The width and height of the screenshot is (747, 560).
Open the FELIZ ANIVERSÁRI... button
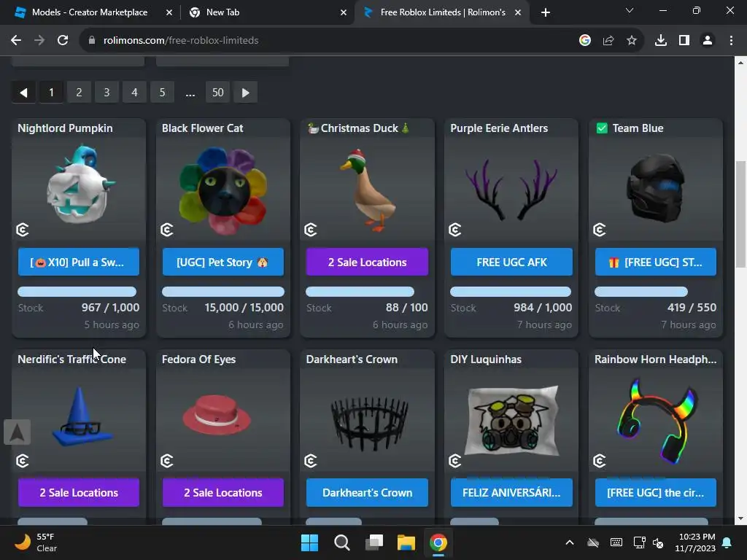click(511, 492)
